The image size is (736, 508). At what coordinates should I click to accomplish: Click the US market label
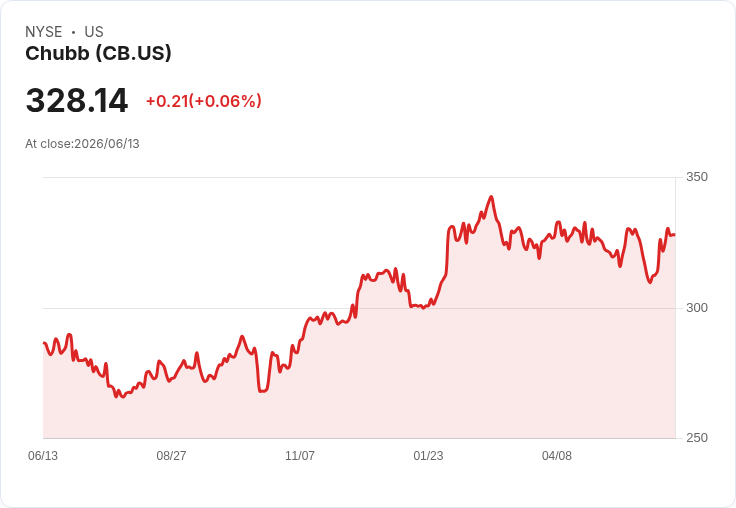94,32
